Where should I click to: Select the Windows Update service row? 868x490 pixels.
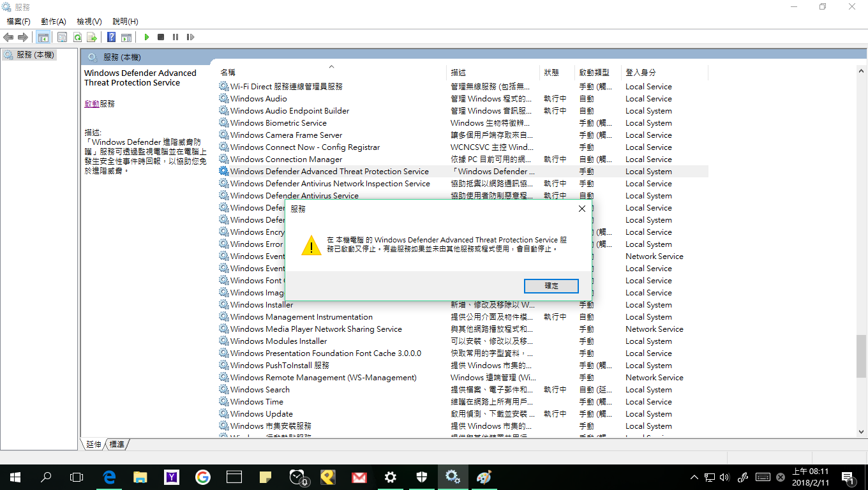463,414
